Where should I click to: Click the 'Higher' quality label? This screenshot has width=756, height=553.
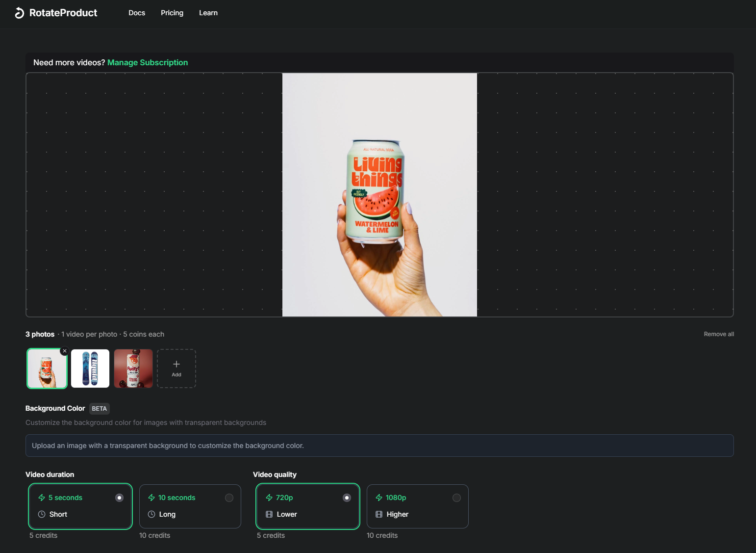[x=398, y=514]
